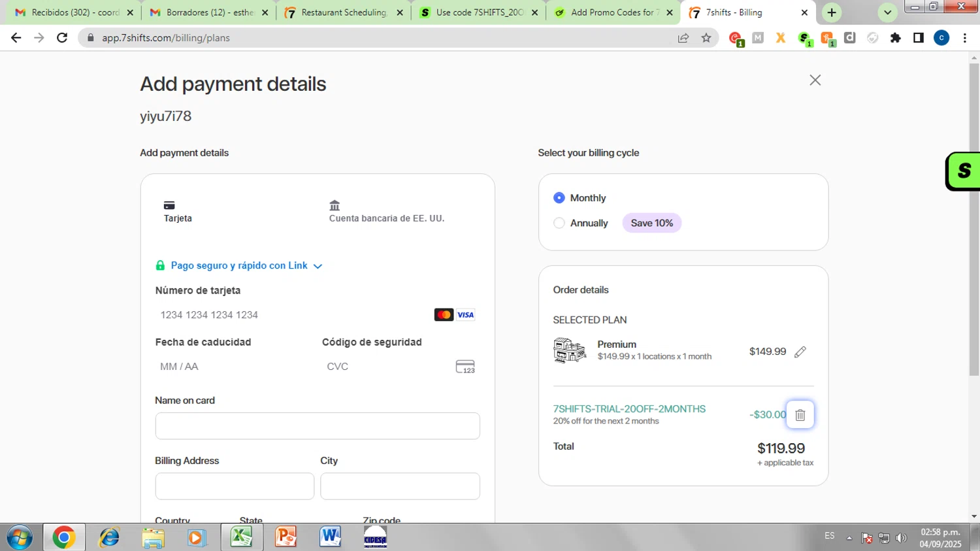Click the green lock secure payment icon
Screen dimensions: 980x551
click(160, 265)
